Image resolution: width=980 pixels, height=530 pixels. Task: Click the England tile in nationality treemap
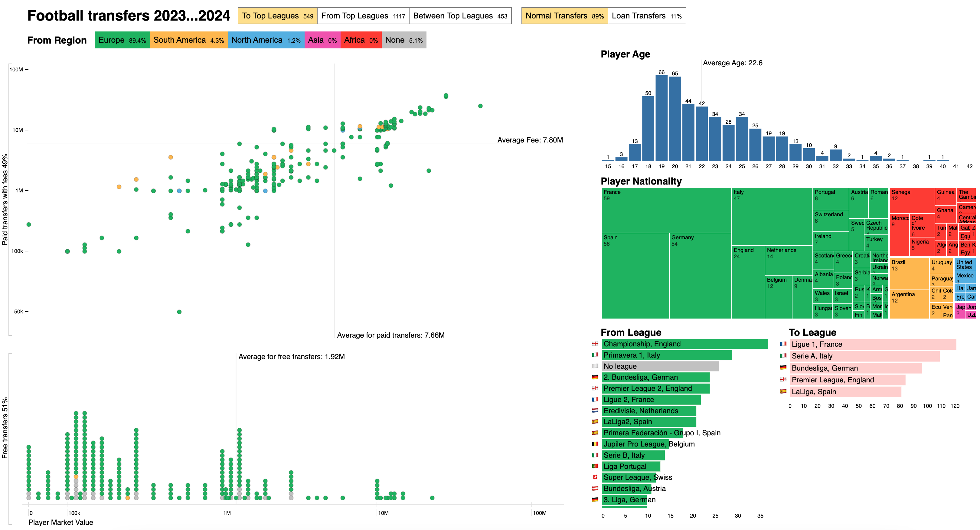[748, 282]
